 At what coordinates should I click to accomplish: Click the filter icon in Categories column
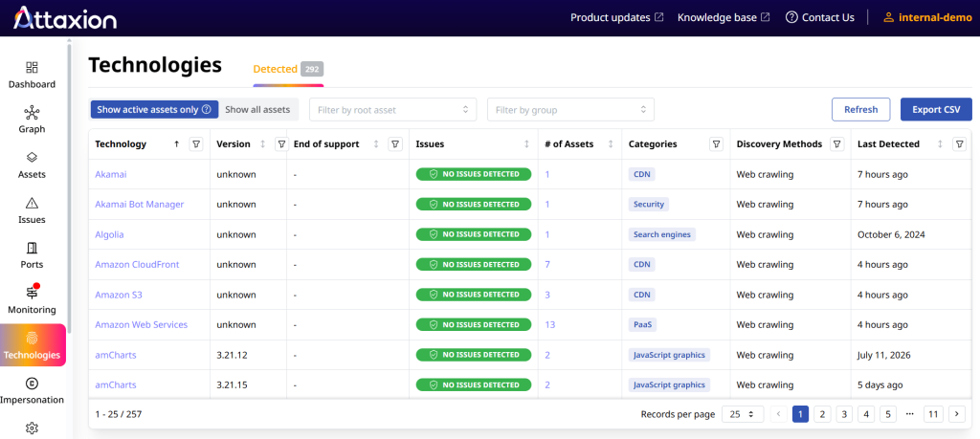coord(717,144)
